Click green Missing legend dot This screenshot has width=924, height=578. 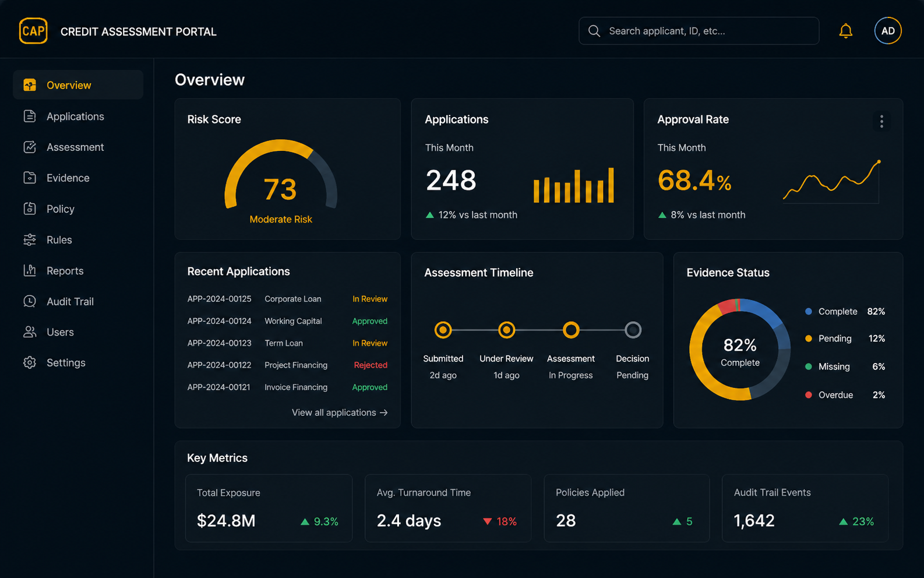[x=808, y=366]
